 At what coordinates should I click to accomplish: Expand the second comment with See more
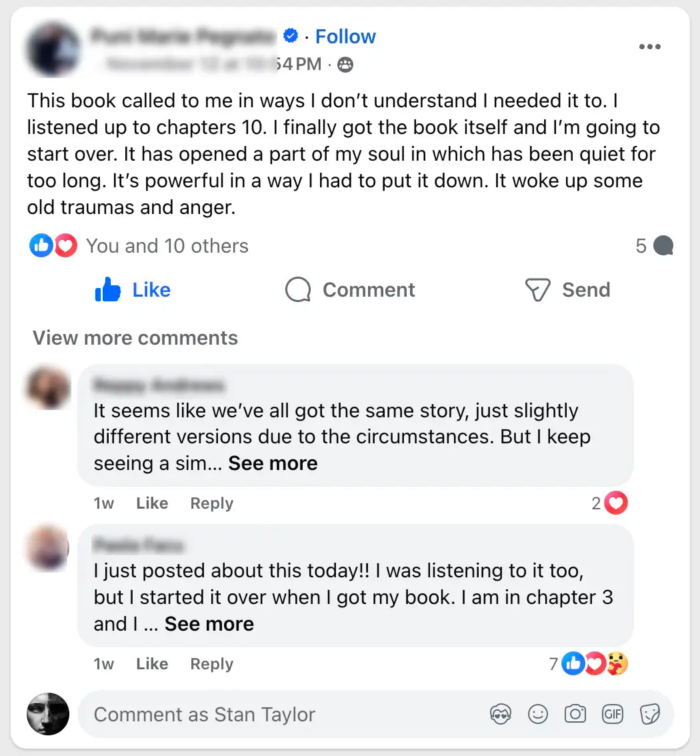pos(209,624)
